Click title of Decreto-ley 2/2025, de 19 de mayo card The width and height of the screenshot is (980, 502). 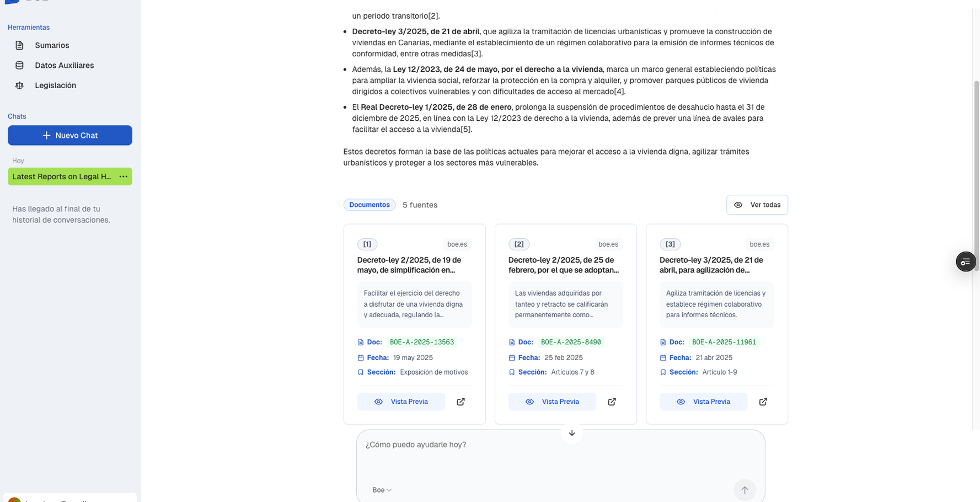(409, 265)
